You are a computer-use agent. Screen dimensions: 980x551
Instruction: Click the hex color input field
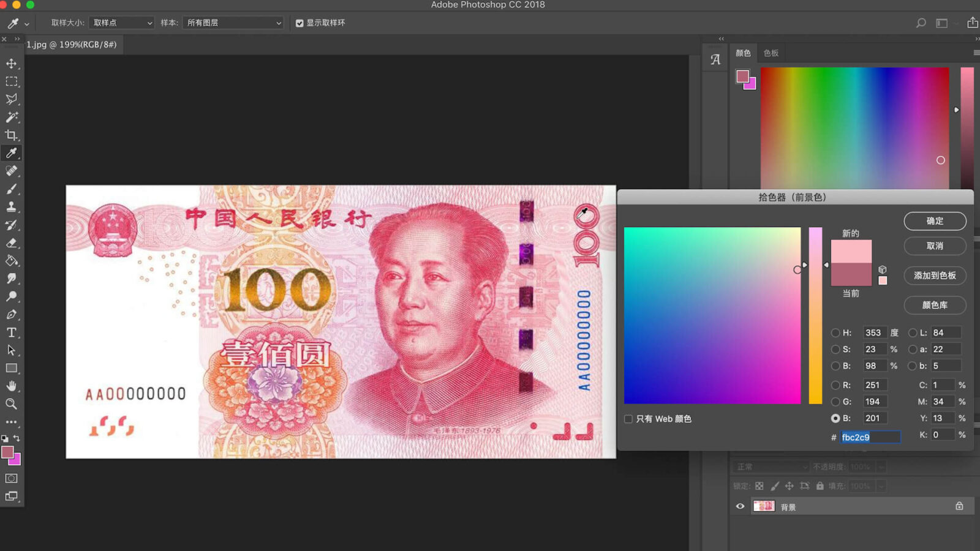point(870,437)
